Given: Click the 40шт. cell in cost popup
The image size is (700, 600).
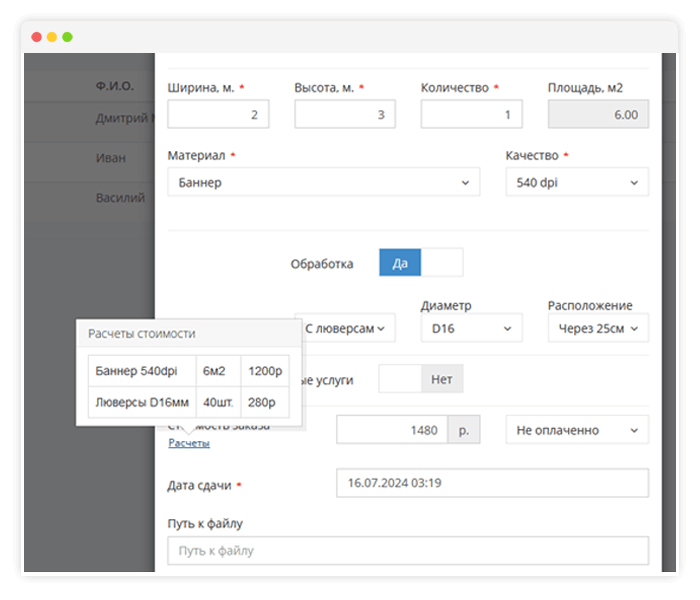Looking at the screenshot, I should click(x=218, y=402).
